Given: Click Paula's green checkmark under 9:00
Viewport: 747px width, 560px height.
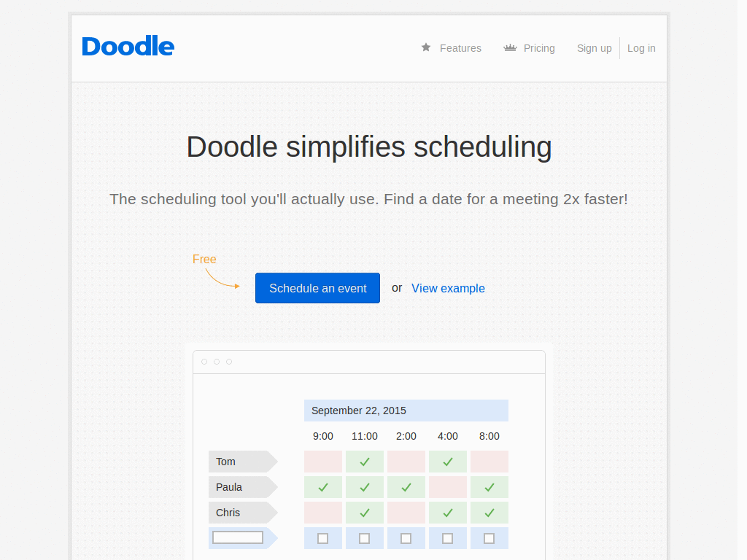Looking at the screenshot, I should click(323, 487).
